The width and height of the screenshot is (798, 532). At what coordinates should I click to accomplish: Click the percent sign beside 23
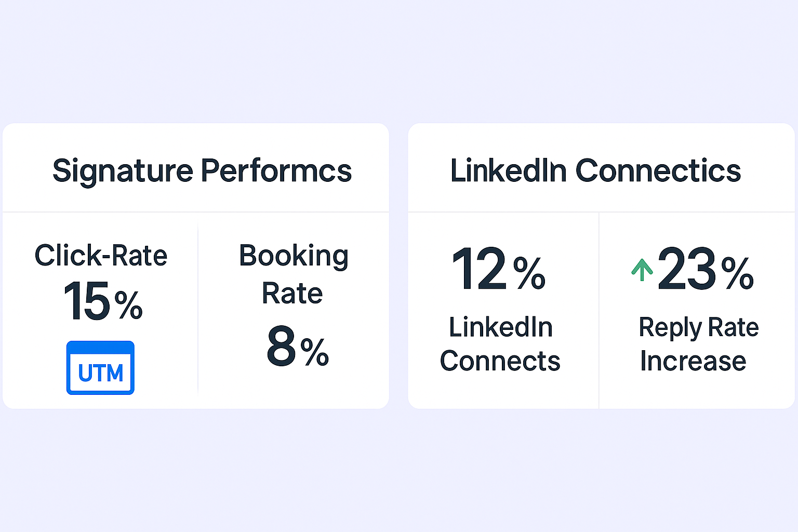[738, 273]
